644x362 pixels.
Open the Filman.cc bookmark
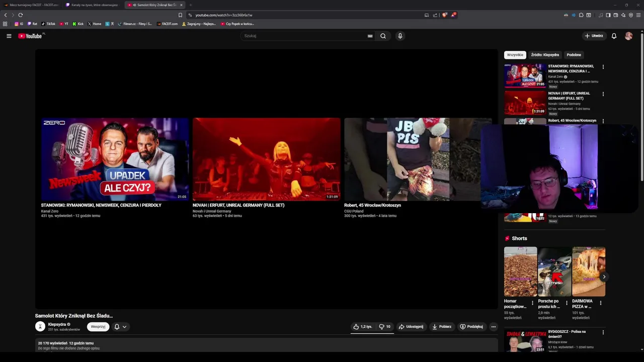point(135,24)
